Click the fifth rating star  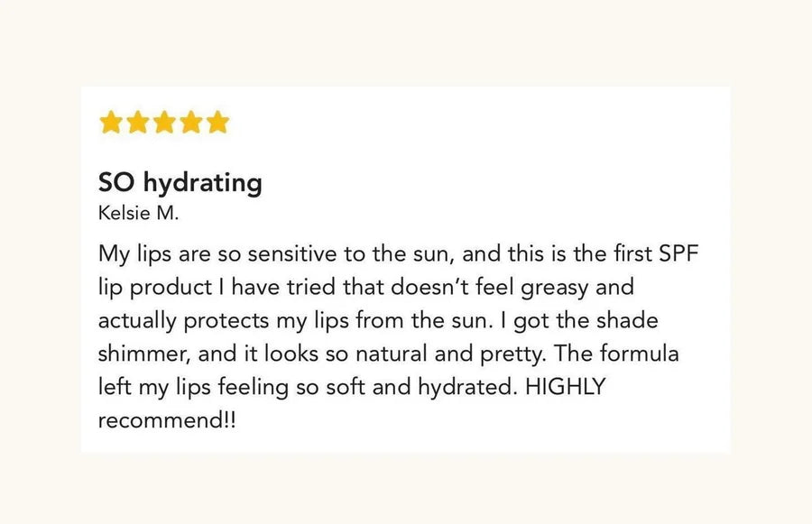pyautogui.click(x=217, y=123)
